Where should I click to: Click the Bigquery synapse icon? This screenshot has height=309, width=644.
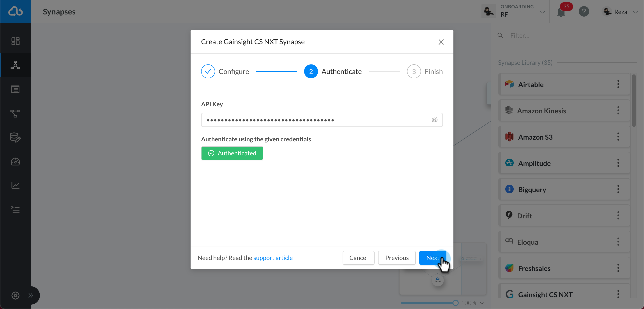(x=509, y=189)
